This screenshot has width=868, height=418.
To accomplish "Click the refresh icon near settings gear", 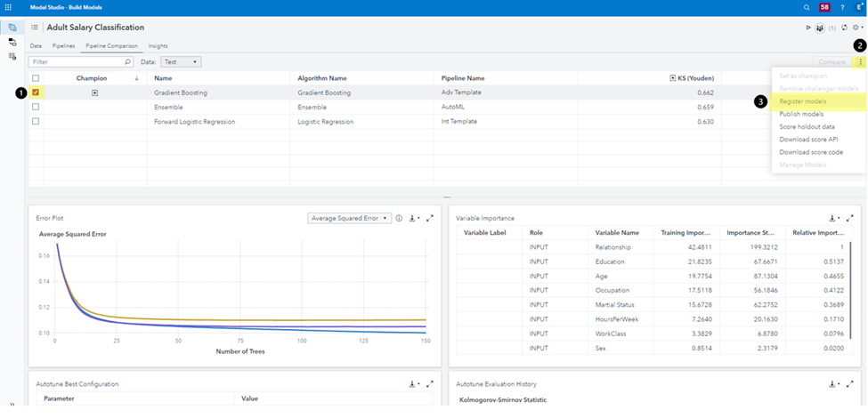I will click(843, 28).
